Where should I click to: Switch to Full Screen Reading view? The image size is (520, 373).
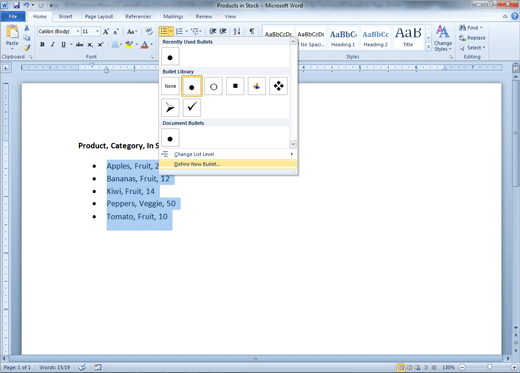coord(409,367)
